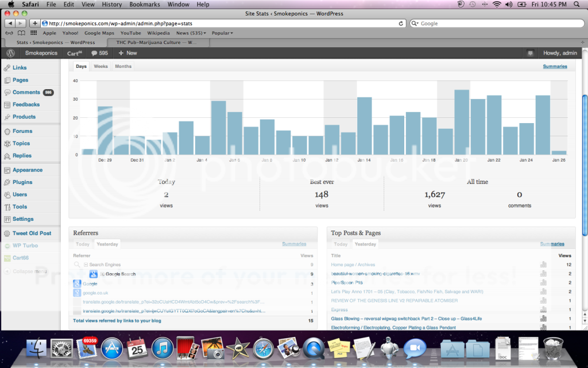This screenshot has height=368, width=588.
Task: Open the notifications icon in admin bar
Action: coord(530,53)
